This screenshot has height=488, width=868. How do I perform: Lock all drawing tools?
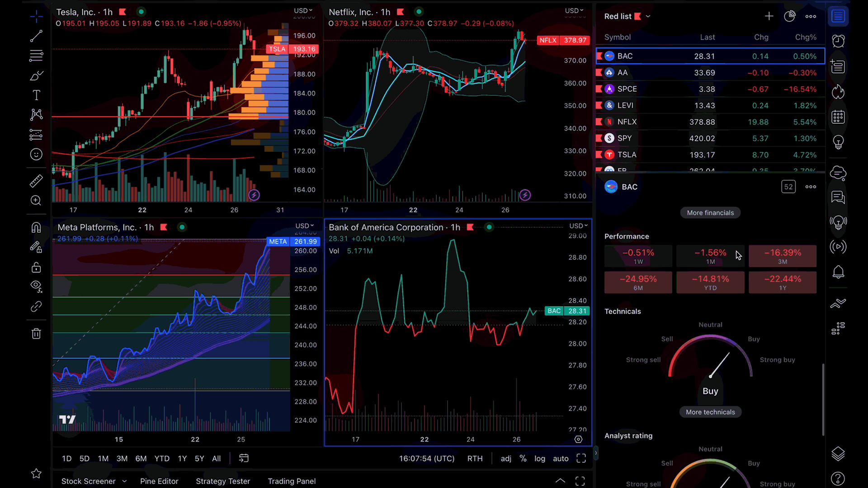pos(36,267)
